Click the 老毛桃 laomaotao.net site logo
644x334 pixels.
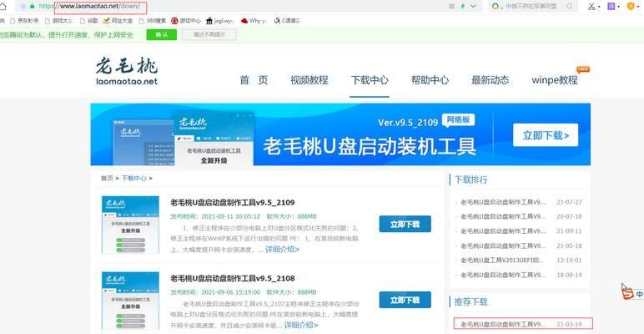[x=127, y=71]
